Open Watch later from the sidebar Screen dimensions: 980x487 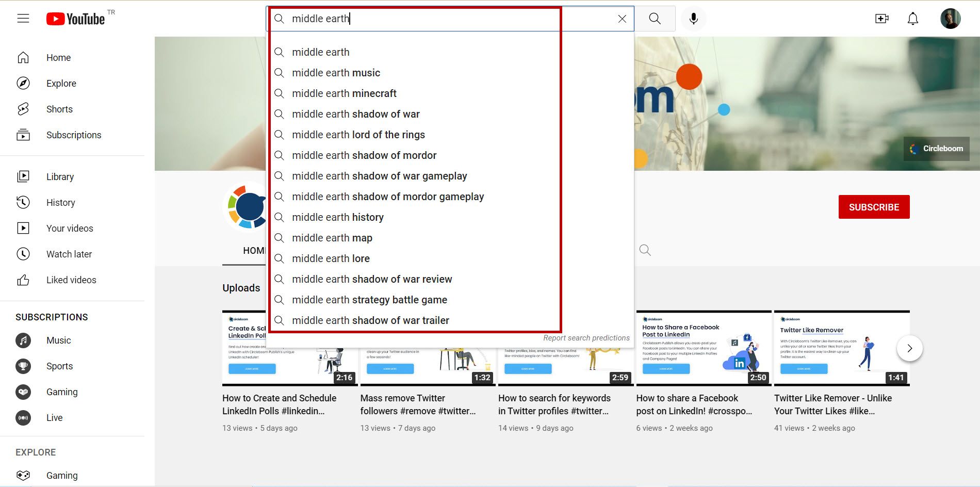(69, 254)
